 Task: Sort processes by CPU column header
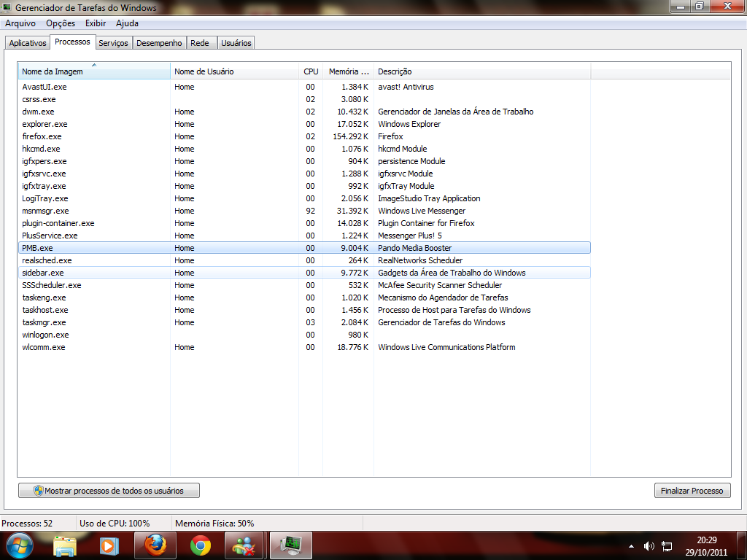pyautogui.click(x=311, y=71)
